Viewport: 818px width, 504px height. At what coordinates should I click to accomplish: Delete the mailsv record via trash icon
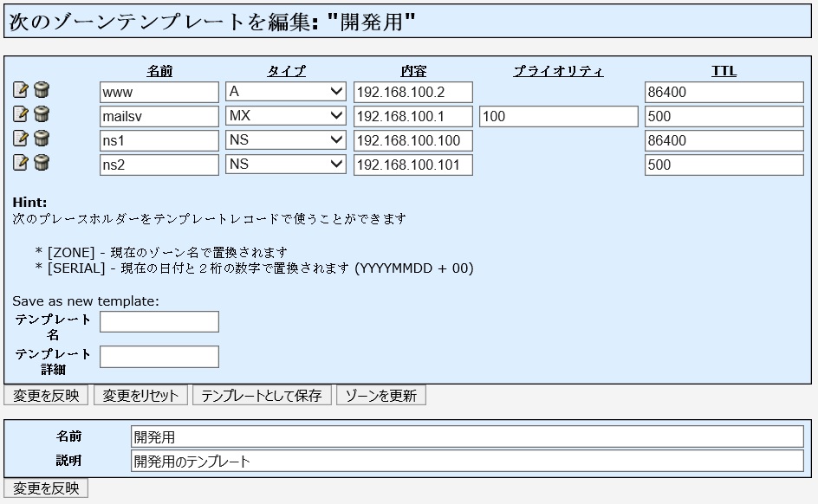[x=42, y=114]
